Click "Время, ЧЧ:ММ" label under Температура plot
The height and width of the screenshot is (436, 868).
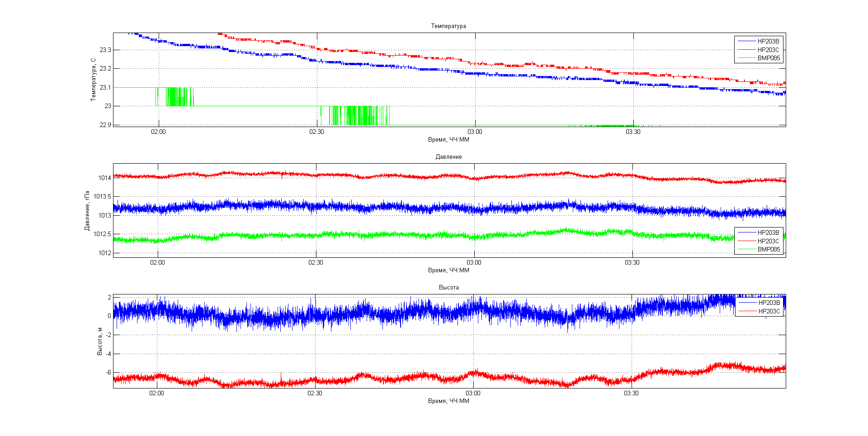448,140
